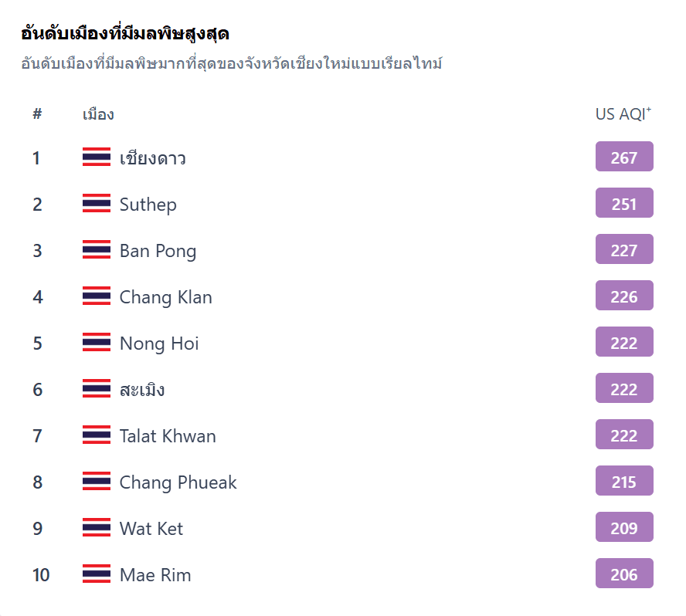This screenshot has width=686, height=616.
Task: Open the Talat Khwan city entry
Action: (167, 435)
